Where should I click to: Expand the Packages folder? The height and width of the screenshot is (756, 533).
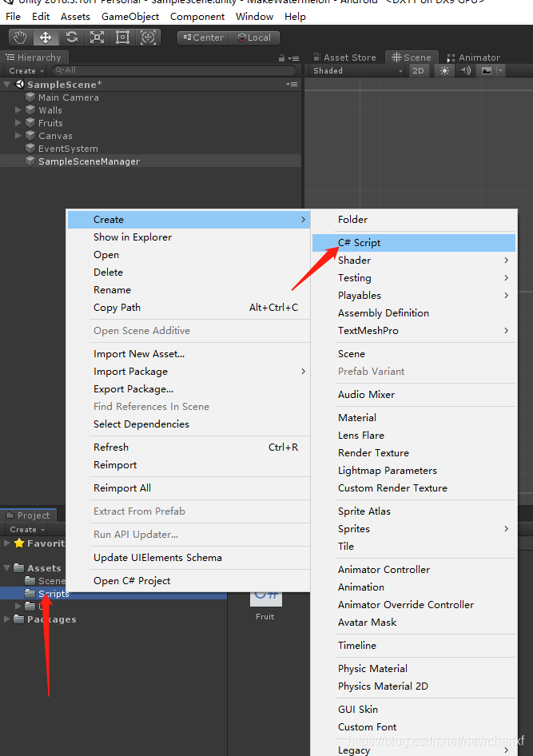(x=6, y=619)
